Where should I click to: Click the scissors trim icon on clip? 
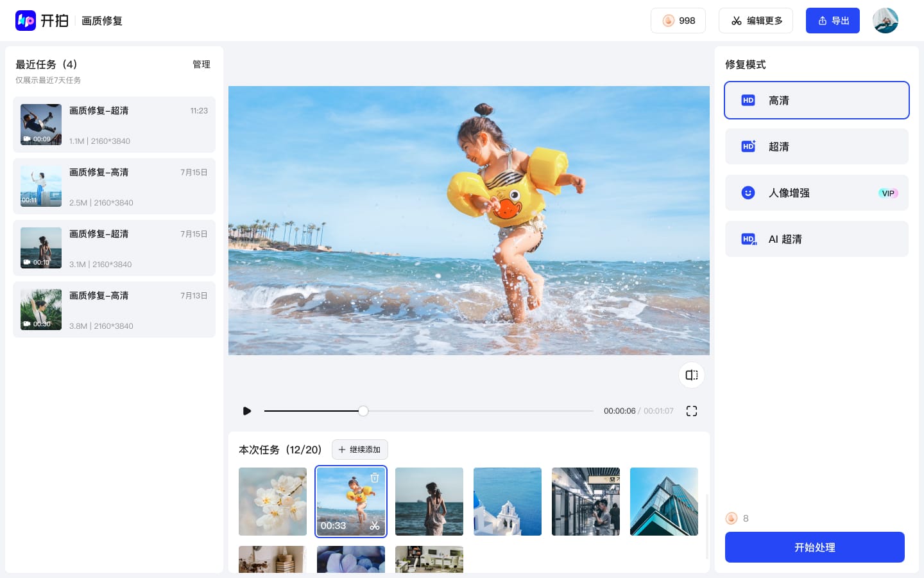pos(375,525)
